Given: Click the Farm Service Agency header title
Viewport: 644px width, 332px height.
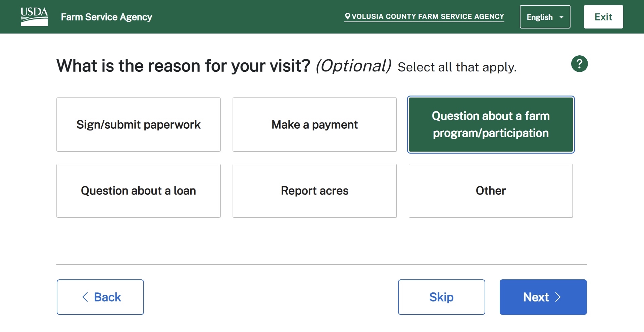Looking at the screenshot, I should [106, 17].
